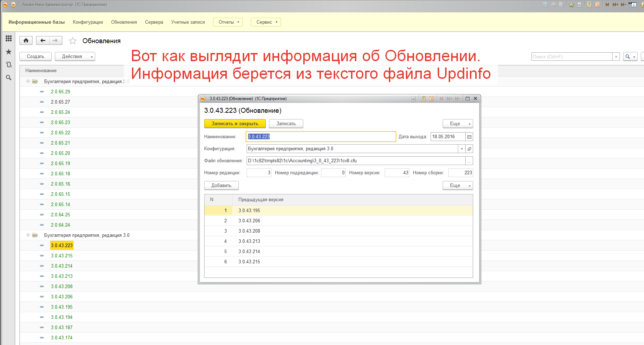Open the upper Еще menu in dialog

tap(458, 124)
